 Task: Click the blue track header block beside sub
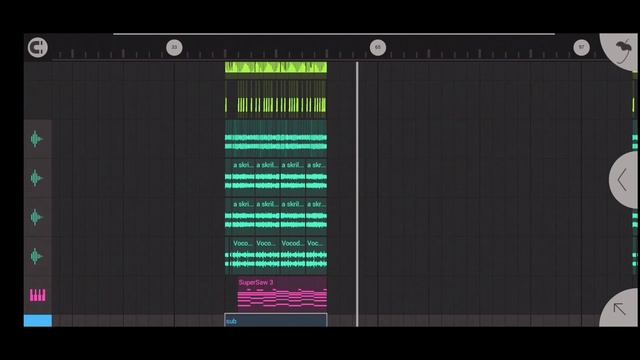[x=38, y=320]
